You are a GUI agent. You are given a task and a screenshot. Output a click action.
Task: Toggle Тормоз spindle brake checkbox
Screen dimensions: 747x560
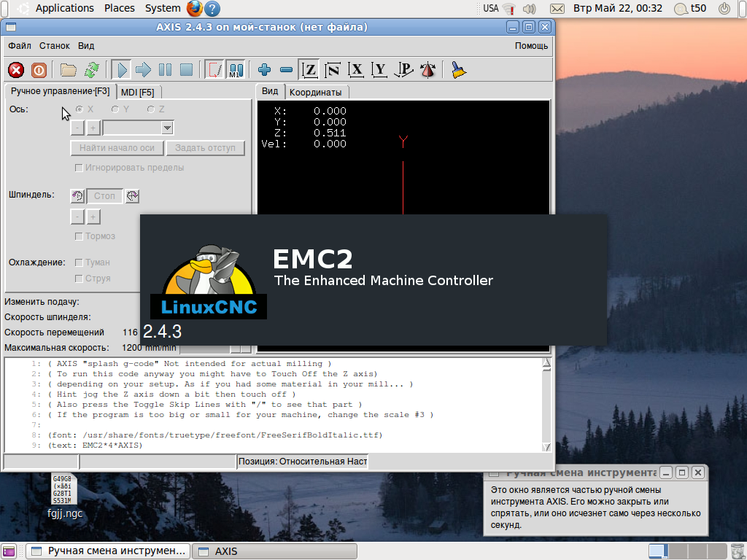pyautogui.click(x=79, y=236)
